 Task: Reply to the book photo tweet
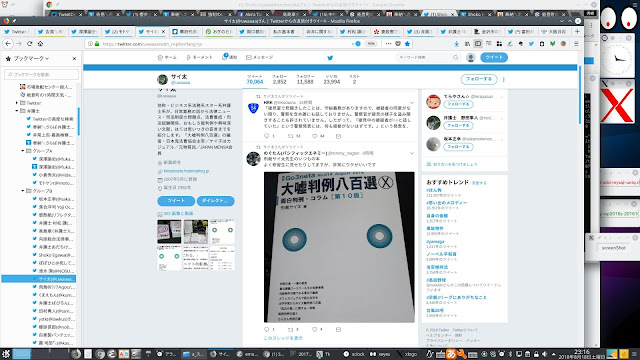click(x=267, y=329)
